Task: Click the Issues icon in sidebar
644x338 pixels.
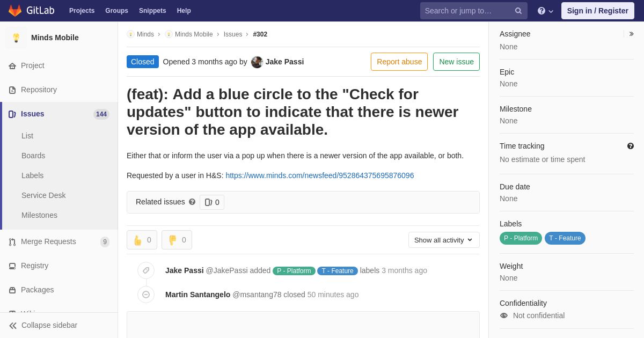Action: (x=12, y=114)
